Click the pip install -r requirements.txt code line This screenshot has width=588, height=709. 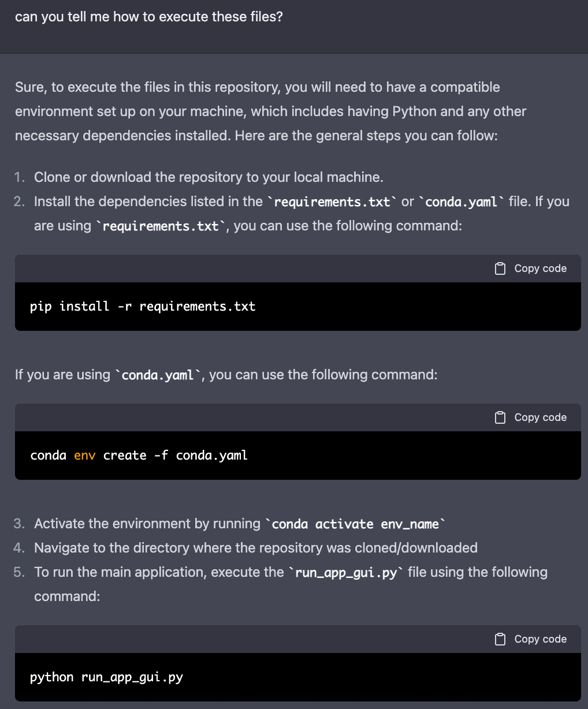click(x=143, y=307)
